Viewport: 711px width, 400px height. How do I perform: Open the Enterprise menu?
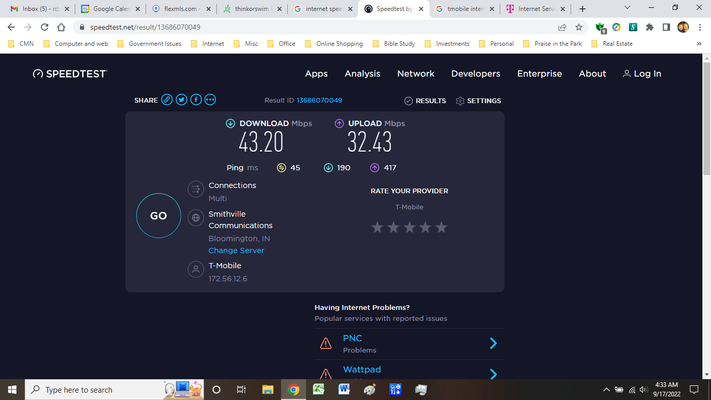click(x=539, y=73)
